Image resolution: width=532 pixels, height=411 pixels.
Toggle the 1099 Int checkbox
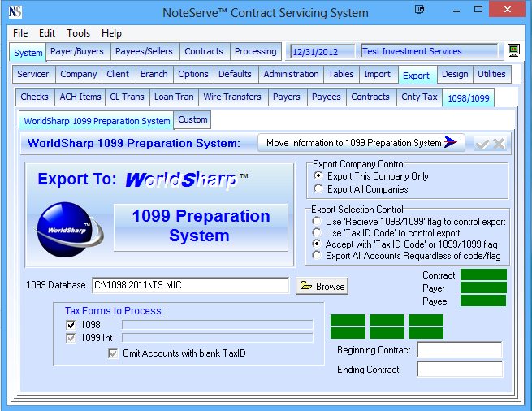71,338
